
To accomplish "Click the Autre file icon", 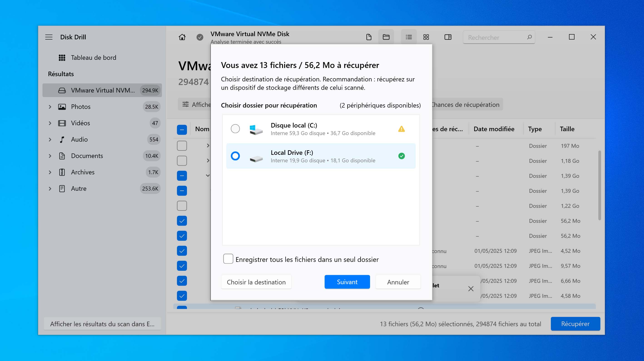I will [x=62, y=188].
